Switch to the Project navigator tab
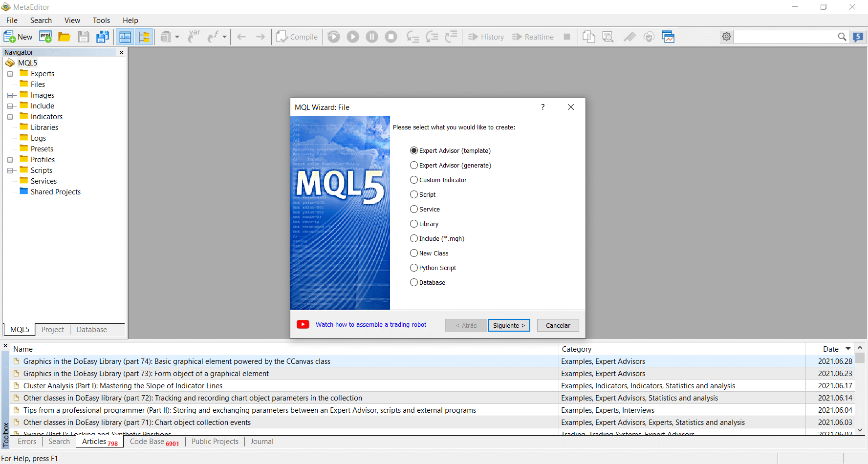Image resolution: width=868 pixels, height=464 pixels. 53,330
